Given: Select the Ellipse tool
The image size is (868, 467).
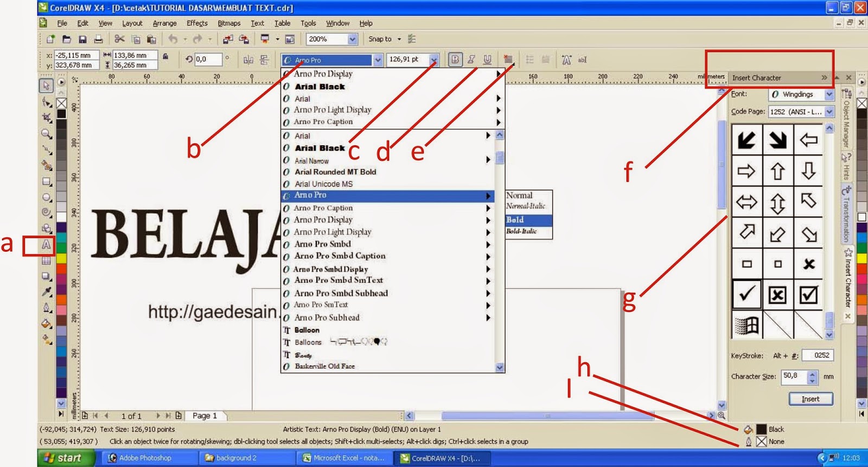Looking at the screenshot, I should (x=47, y=197).
